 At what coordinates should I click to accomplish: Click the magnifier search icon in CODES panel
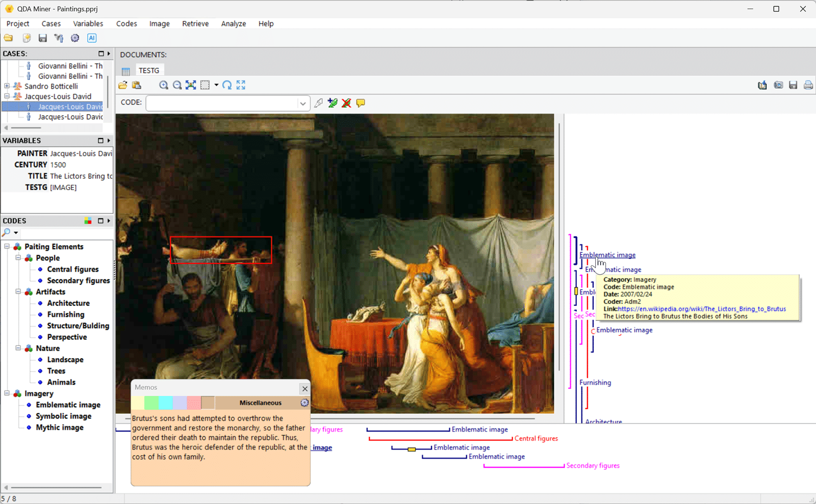point(6,232)
